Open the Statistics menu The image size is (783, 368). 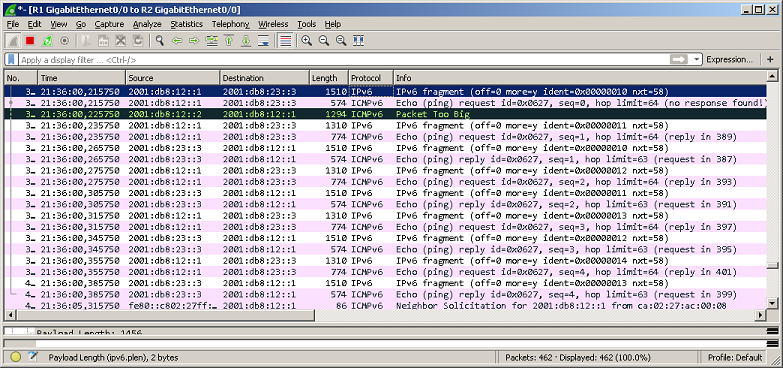point(186,24)
